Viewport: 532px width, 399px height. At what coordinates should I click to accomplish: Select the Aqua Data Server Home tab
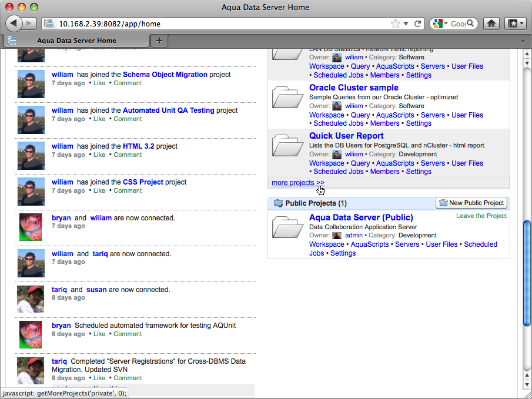point(76,41)
